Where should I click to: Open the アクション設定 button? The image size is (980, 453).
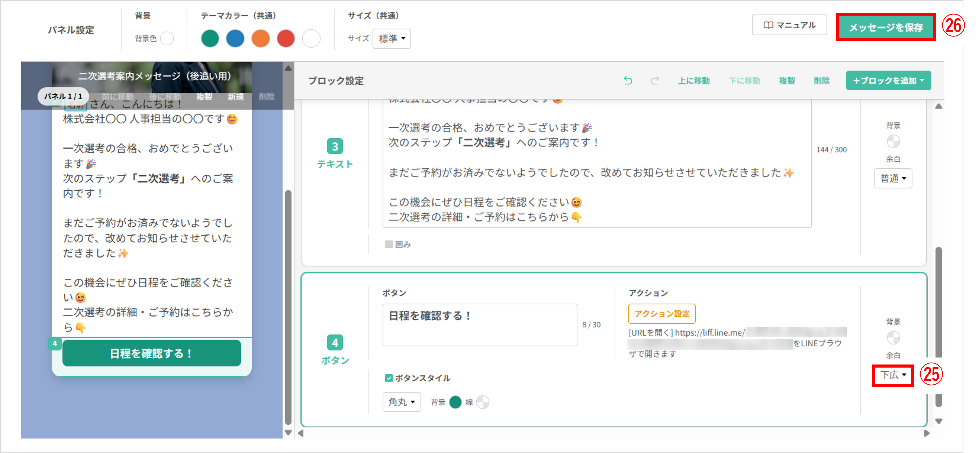(x=661, y=313)
